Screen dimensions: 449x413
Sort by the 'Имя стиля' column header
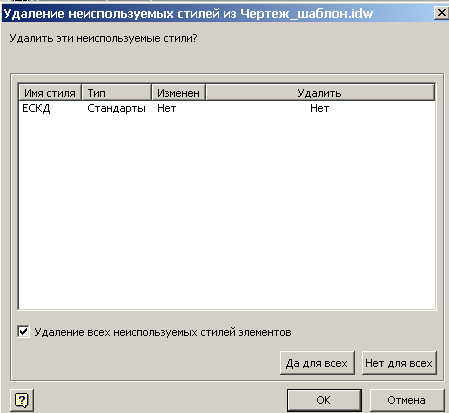(50, 93)
